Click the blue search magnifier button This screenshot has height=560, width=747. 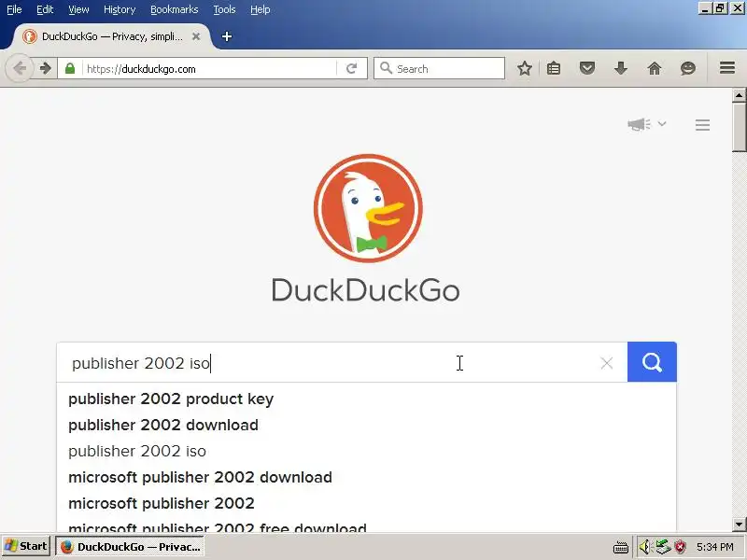coord(652,362)
